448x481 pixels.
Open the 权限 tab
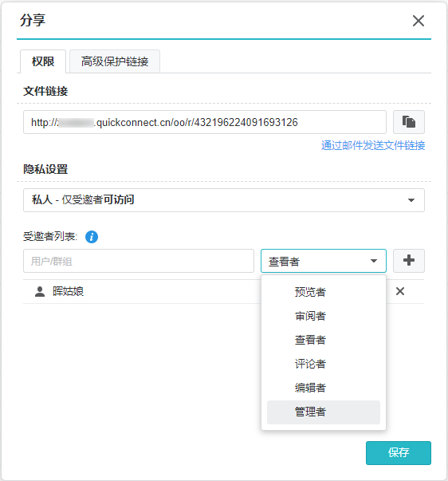coord(43,61)
